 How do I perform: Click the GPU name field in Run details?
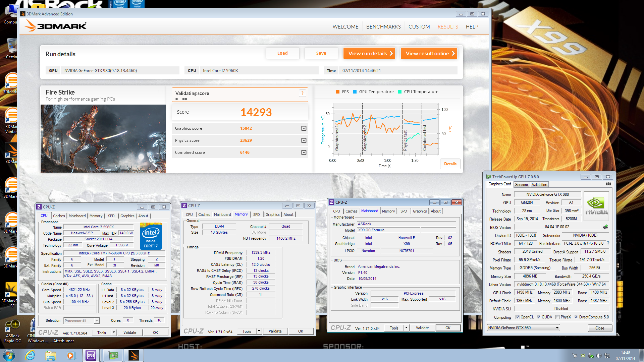tap(120, 71)
